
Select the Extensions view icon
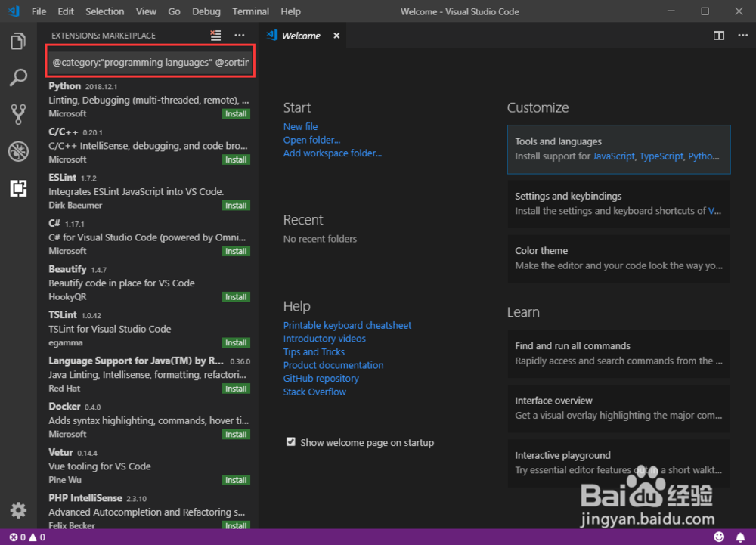(x=18, y=188)
